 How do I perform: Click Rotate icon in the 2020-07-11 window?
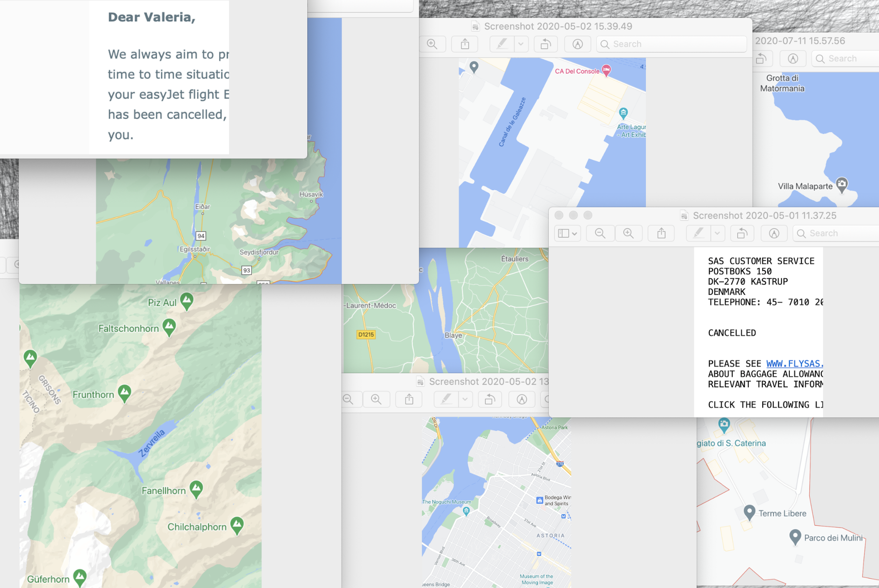pos(761,58)
